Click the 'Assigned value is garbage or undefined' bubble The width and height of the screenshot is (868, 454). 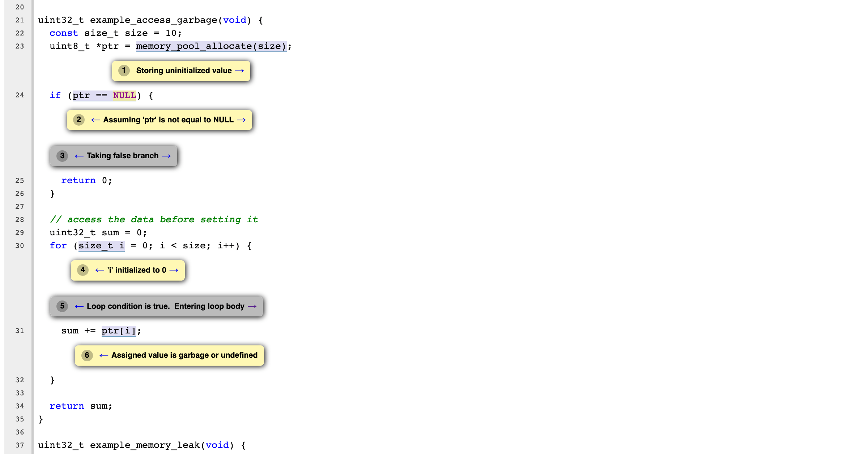pyautogui.click(x=184, y=355)
